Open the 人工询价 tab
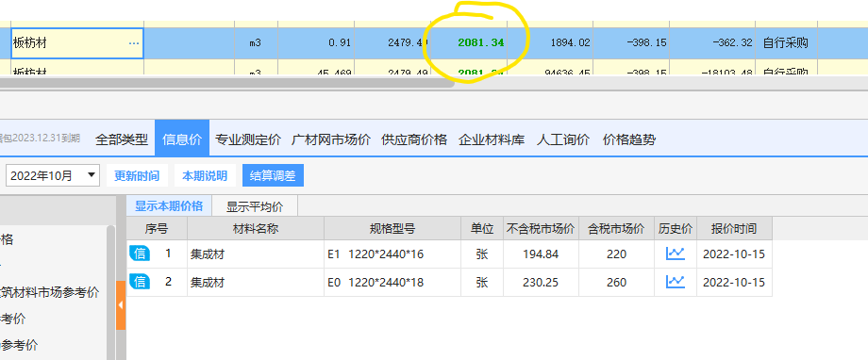868x360 pixels. pos(563,139)
